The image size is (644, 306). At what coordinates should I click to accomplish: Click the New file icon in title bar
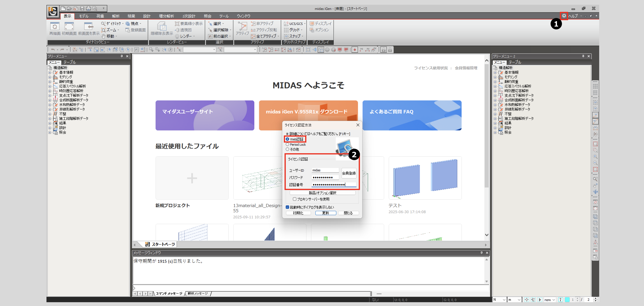point(63,9)
